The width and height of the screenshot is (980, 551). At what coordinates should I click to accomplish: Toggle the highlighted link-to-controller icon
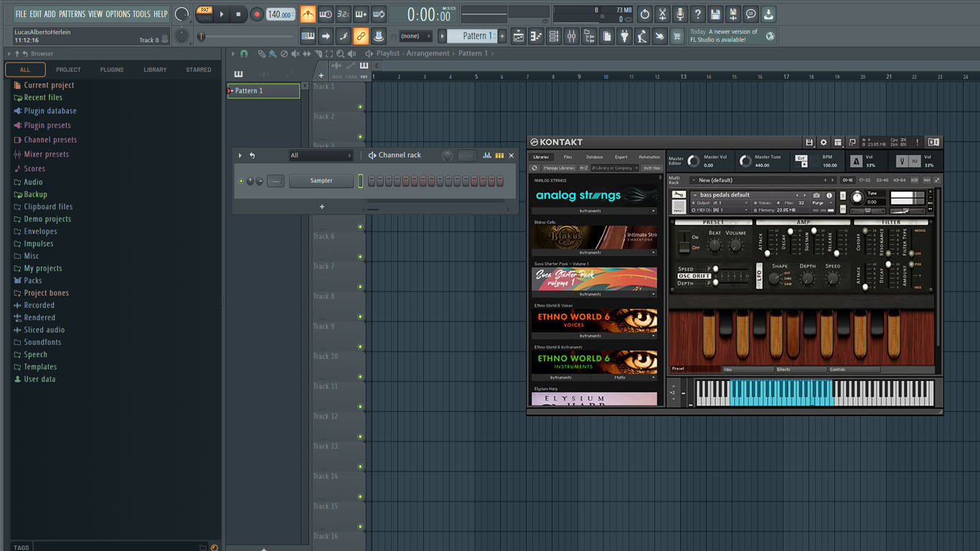pyautogui.click(x=361, y=36)
